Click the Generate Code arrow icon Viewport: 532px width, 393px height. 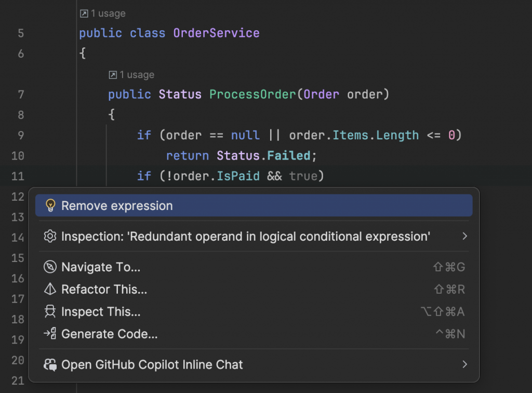50,334
